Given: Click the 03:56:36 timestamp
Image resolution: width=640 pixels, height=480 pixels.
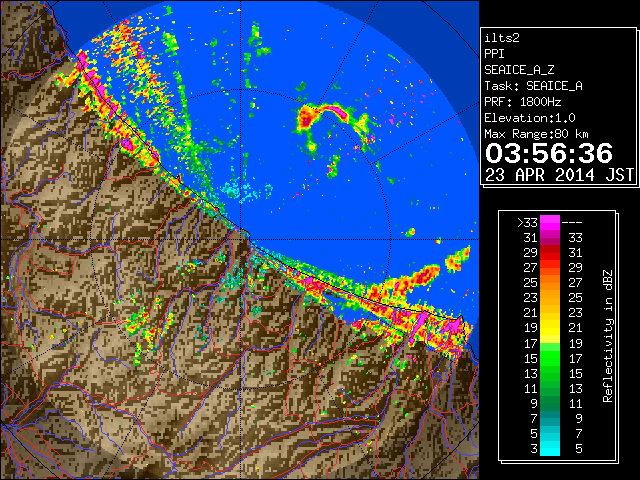Looking at the screenshot, I should coord(549,153).
